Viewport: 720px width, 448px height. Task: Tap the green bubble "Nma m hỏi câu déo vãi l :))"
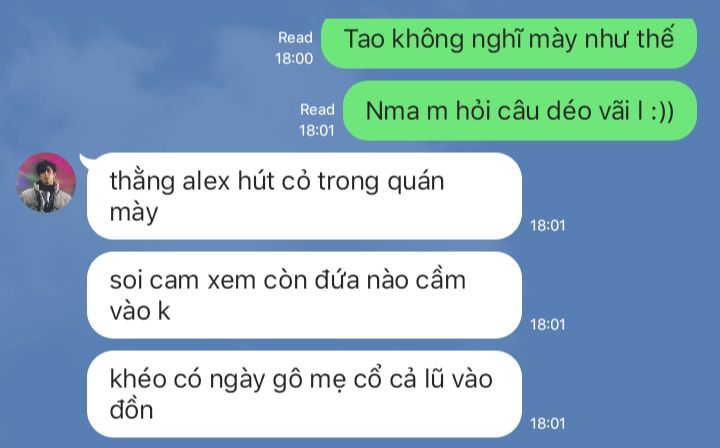[x=520, y=111]
